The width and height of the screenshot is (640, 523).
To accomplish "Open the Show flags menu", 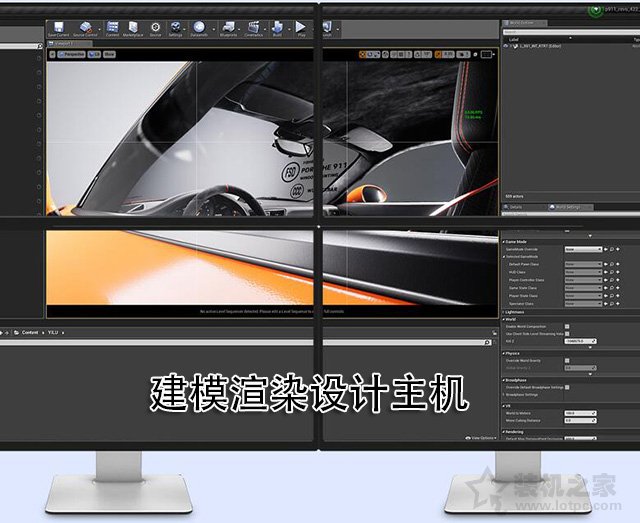I will coord(109,54).
